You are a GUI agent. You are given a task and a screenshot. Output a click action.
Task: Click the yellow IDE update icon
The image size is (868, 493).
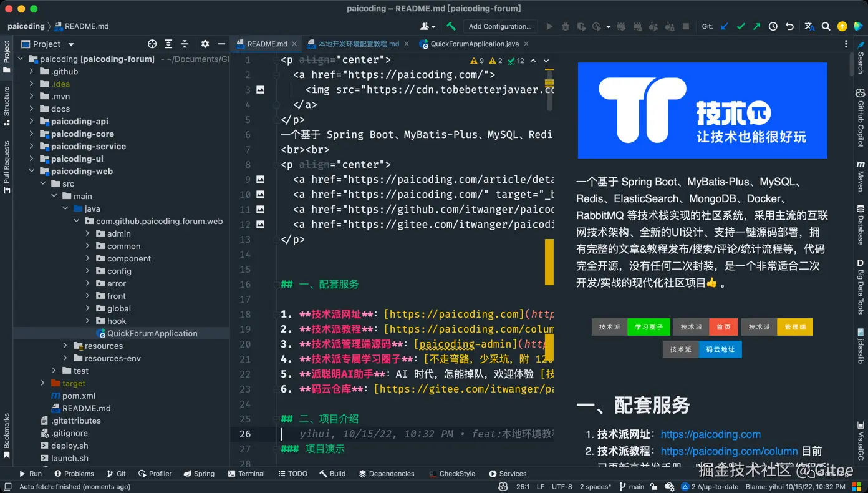tap(842, 26)
